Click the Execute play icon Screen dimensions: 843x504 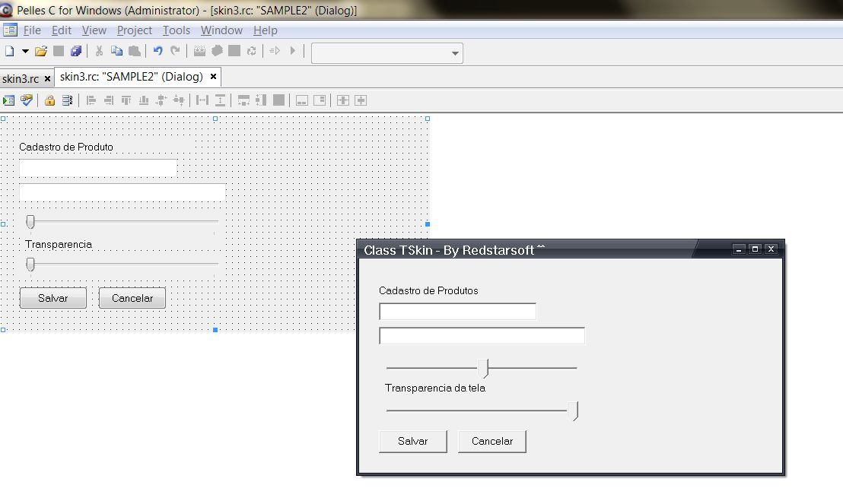292,51
